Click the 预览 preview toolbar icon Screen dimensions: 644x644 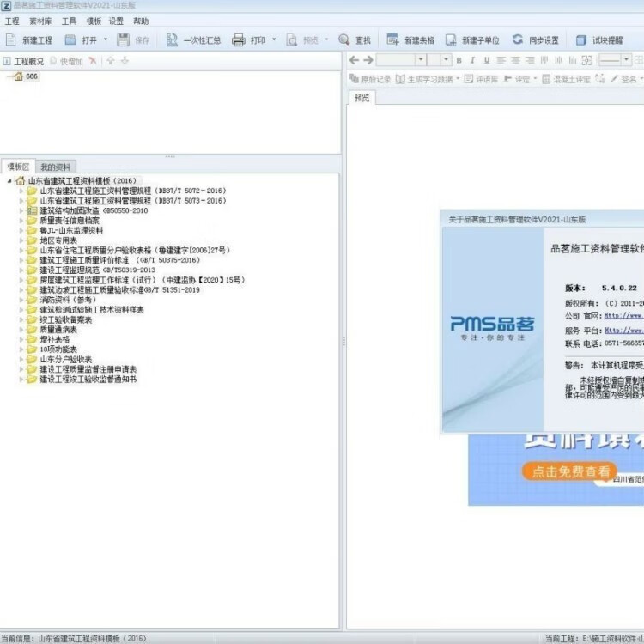[x=292, y=39]
